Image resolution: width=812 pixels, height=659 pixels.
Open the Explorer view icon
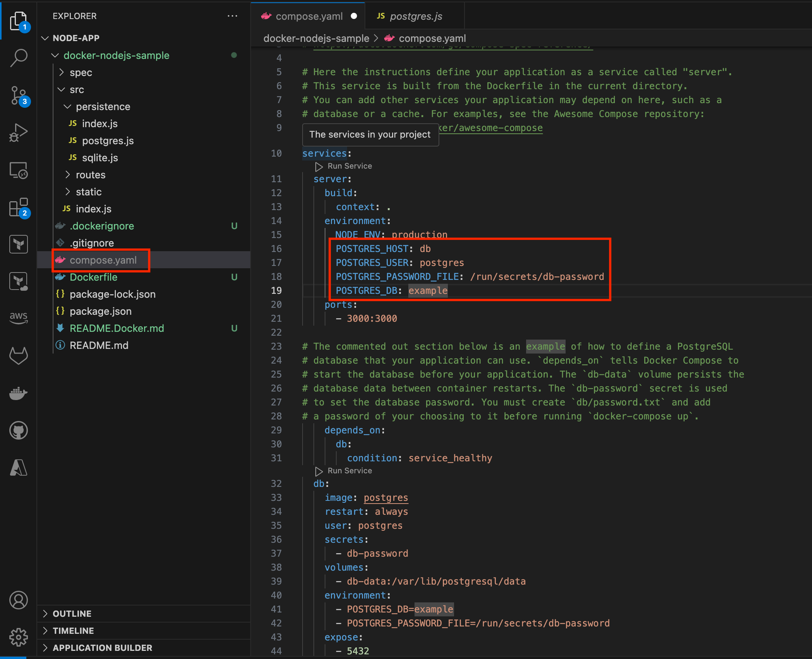pyautogui.click(x=18, y=21)
